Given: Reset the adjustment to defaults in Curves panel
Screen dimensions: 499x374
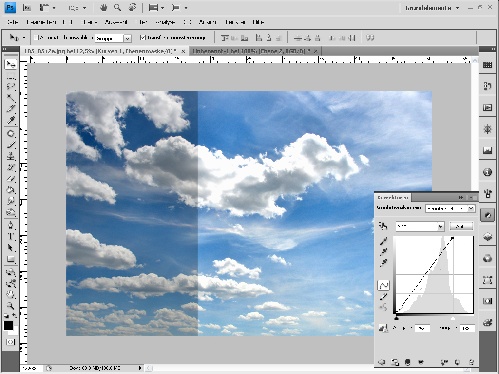Looking at the screenshot, I should [457, 362].
